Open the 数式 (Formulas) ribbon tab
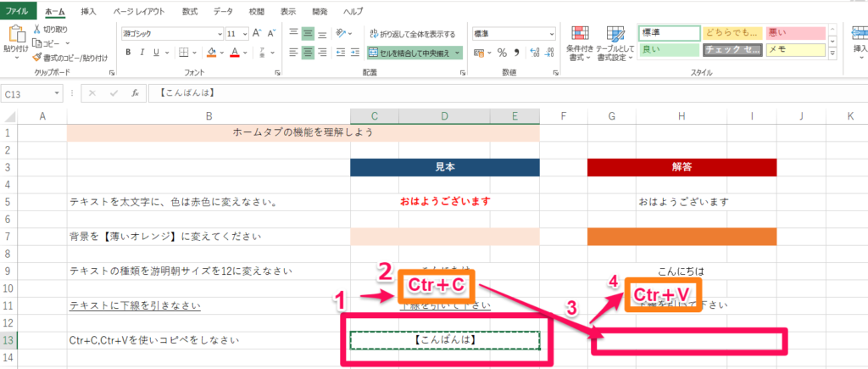The height and width of the screenshot is (369, 868). tap(190, 12)
